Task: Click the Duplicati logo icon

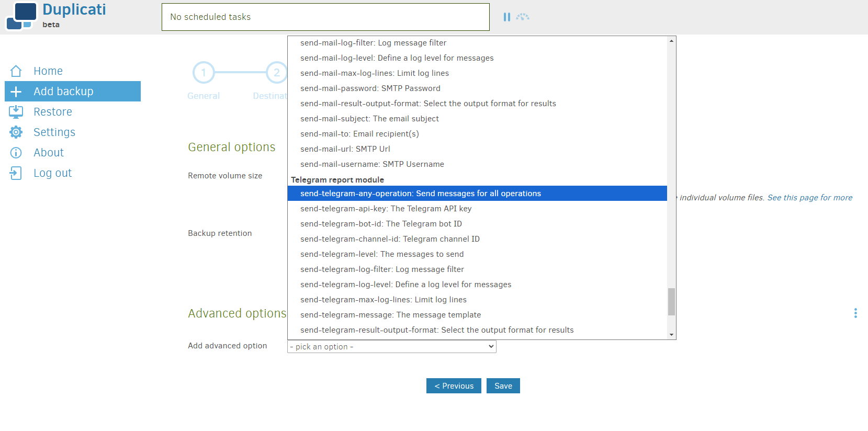Action: (x=21, y=16)
